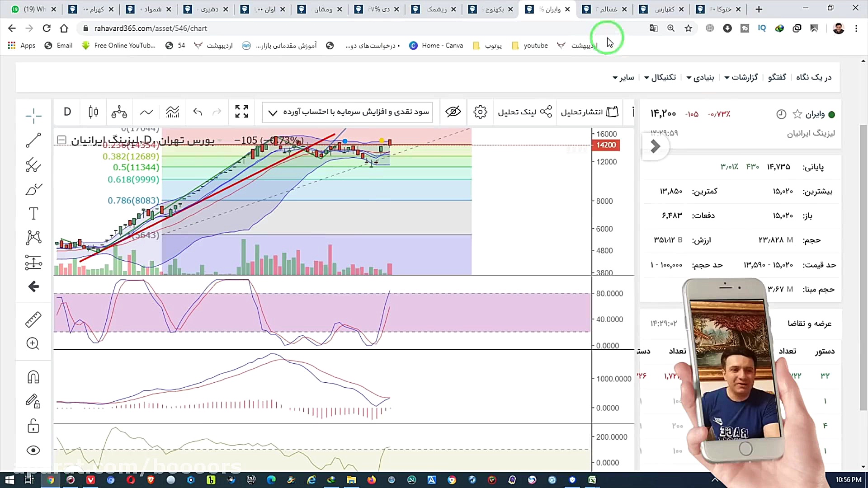Expand the تکنیکال menu dropdown
The width and height of the screenshot is (868, 488).
point(660,77)
